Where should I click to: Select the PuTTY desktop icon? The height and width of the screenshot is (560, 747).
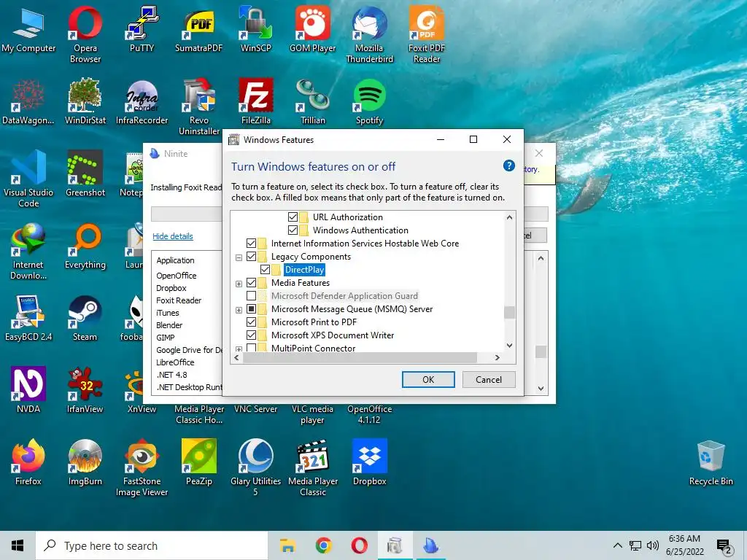(x=142, y=29)
